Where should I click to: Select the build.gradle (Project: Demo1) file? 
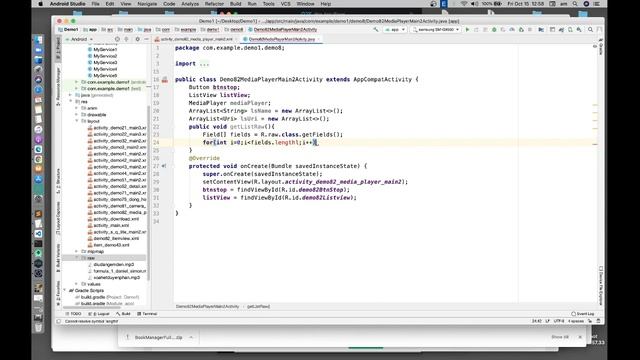point(107,297)
